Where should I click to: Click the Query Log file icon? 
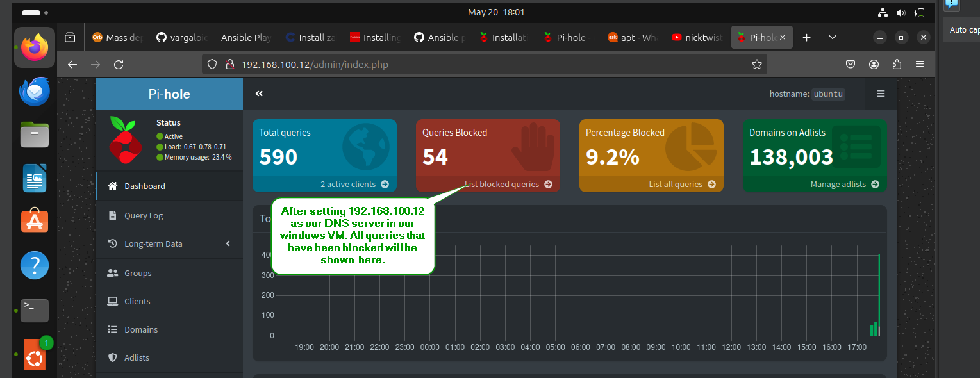click(113, 215)
